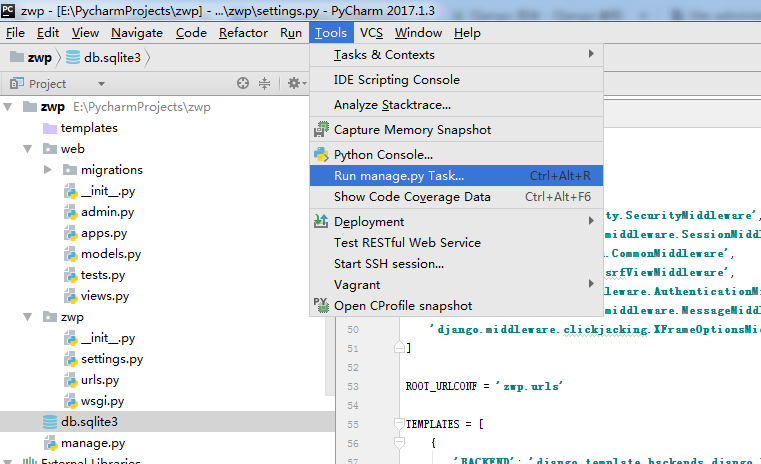Click the Python file icon for views.py
761x464 pixels.
tap(71, 296)
